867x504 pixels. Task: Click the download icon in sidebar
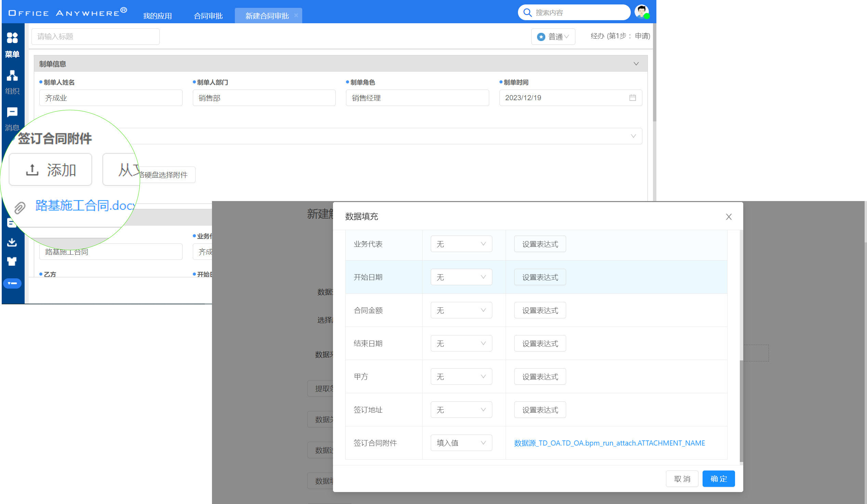pyautogui.click(x=12, y=242)
